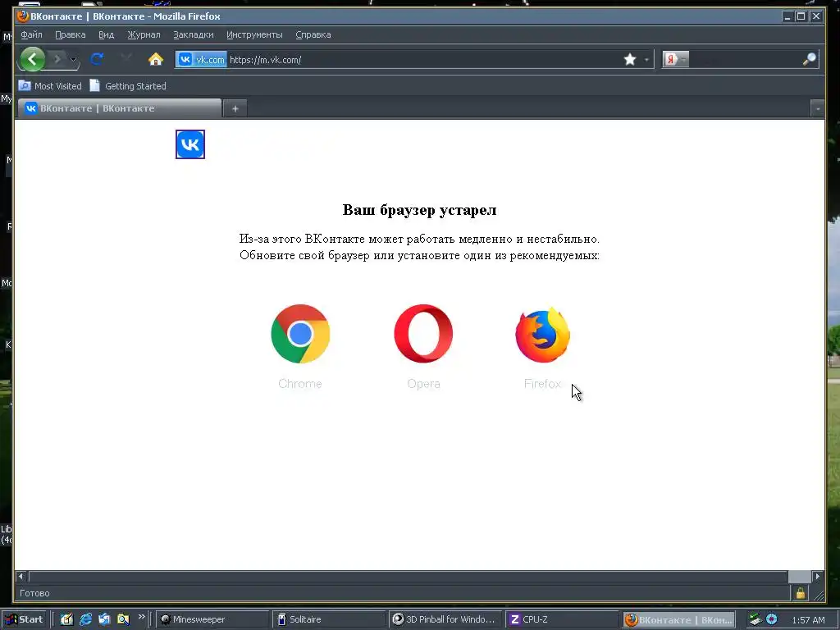Open the Windows Start button
This screenshot has height=630, width=840.
pyautogui.click(x=24, y=619)
